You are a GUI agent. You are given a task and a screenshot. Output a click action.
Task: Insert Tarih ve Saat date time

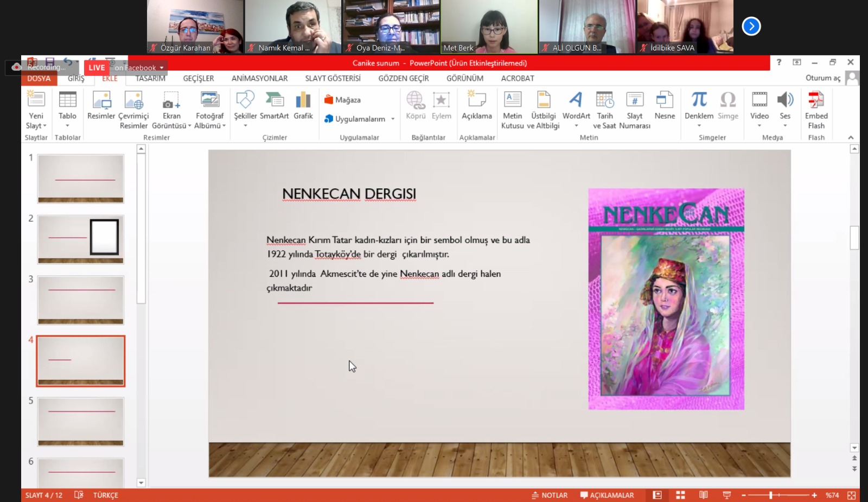tap(604, 111)
